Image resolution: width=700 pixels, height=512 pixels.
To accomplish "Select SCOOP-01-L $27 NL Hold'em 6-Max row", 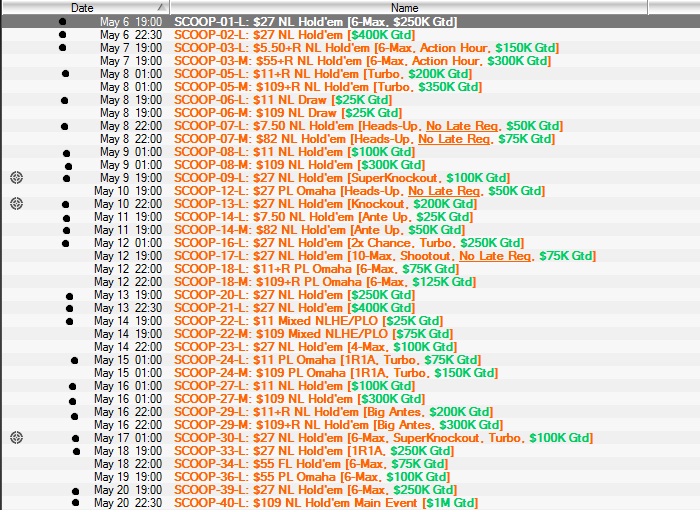I will click(x=350, y=22).
